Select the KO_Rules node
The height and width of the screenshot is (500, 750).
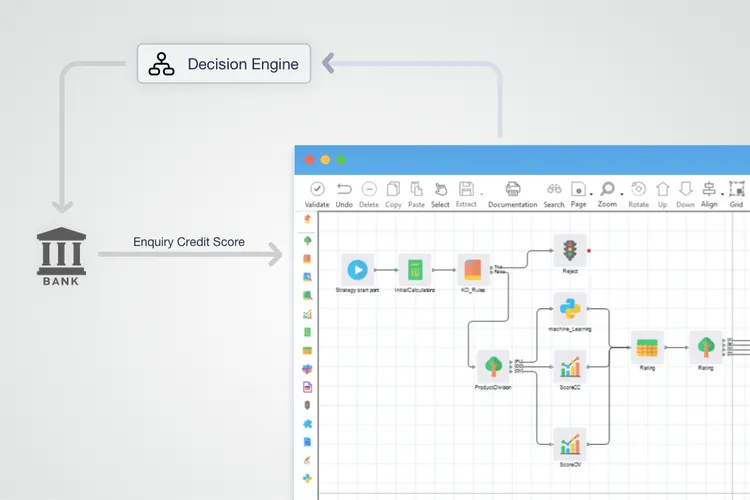click(473, 269)
